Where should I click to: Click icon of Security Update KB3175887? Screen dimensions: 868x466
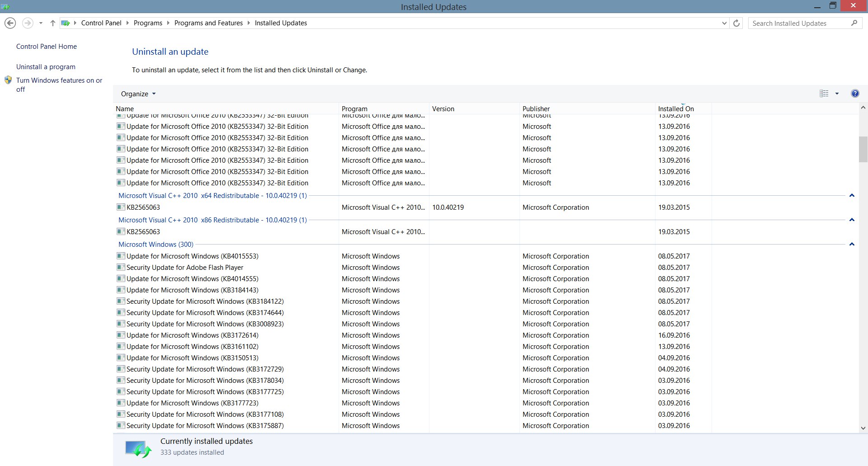[x=121, y=425]
